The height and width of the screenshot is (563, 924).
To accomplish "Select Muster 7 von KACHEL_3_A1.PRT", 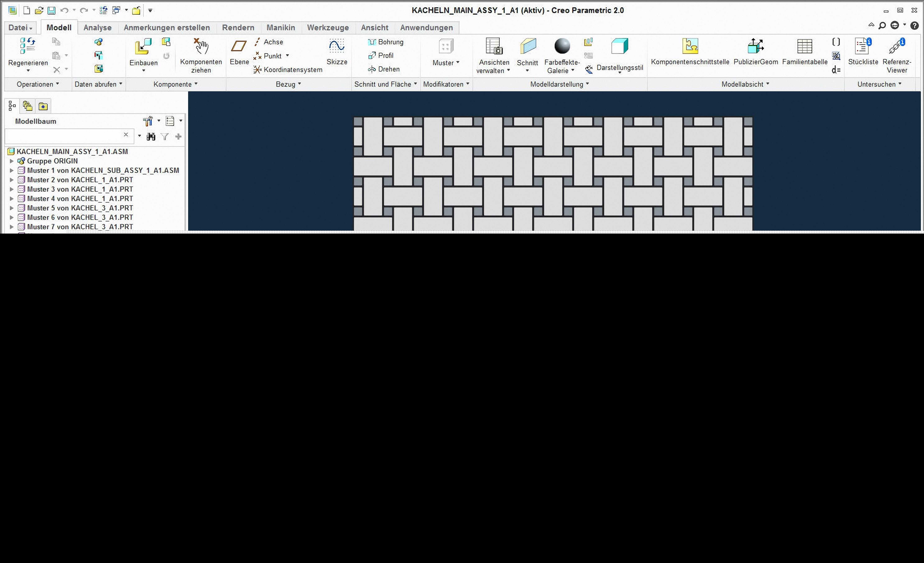I will [80, 227].
